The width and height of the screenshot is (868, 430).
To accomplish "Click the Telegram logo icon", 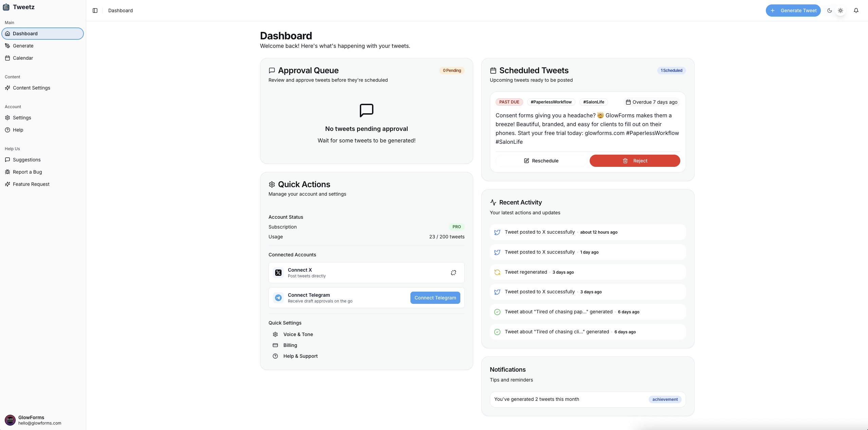I will coord(278,298).
